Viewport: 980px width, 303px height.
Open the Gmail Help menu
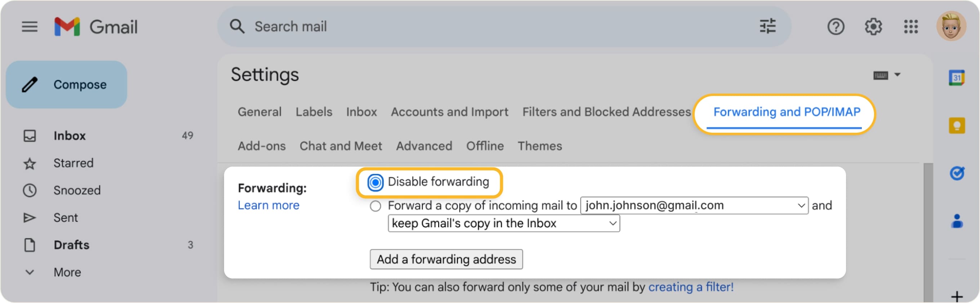point(836,27)
